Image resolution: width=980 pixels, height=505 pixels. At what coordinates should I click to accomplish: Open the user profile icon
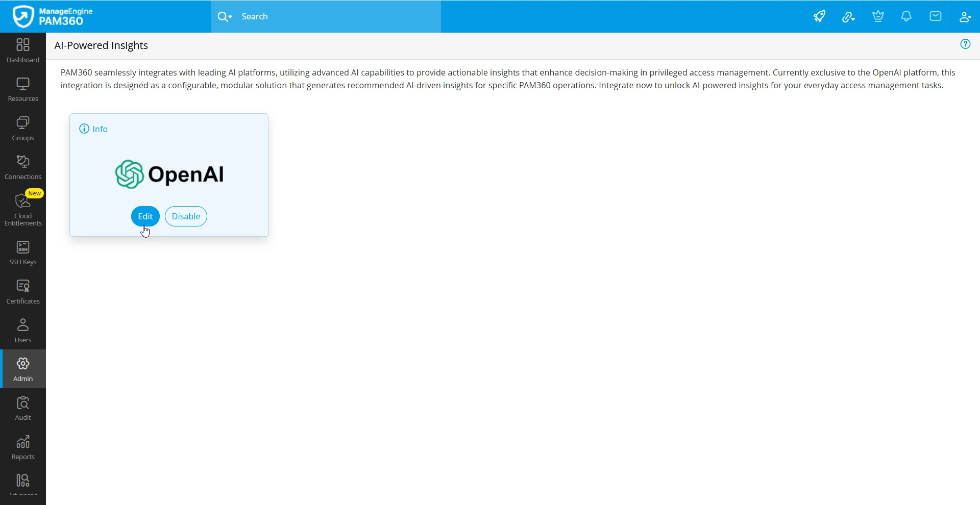click(x=965, y=17)
